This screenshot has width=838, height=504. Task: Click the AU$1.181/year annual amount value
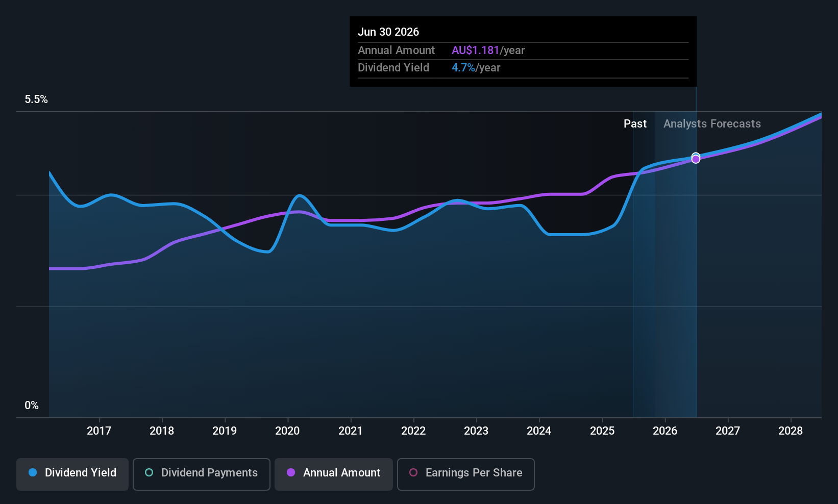[x=488, y=50]
